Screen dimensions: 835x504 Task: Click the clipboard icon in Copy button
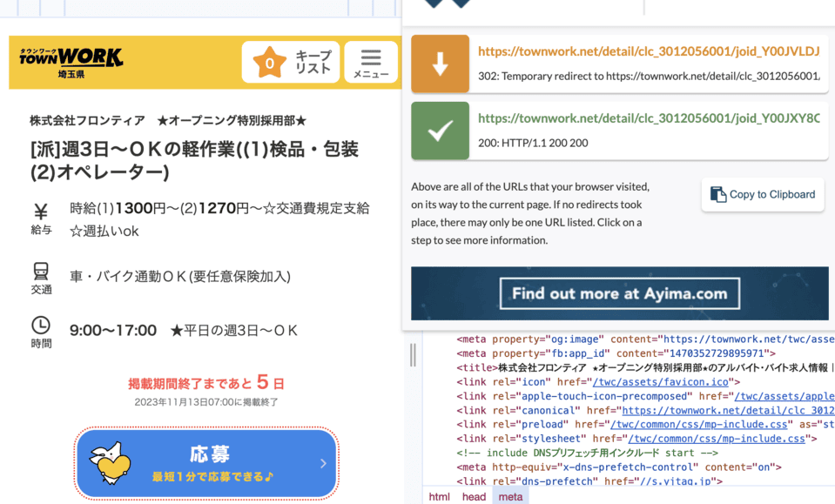(x=717, y=195)
